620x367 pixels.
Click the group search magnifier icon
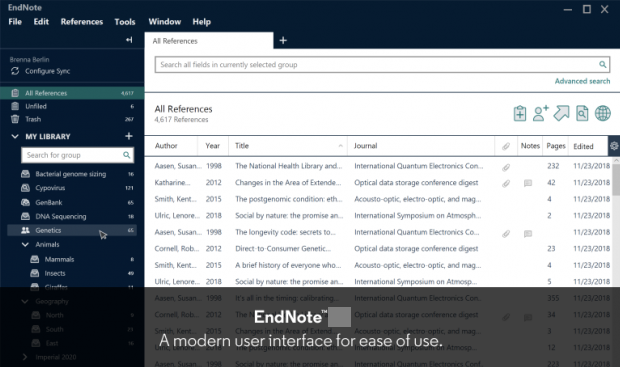coord(127,155)
